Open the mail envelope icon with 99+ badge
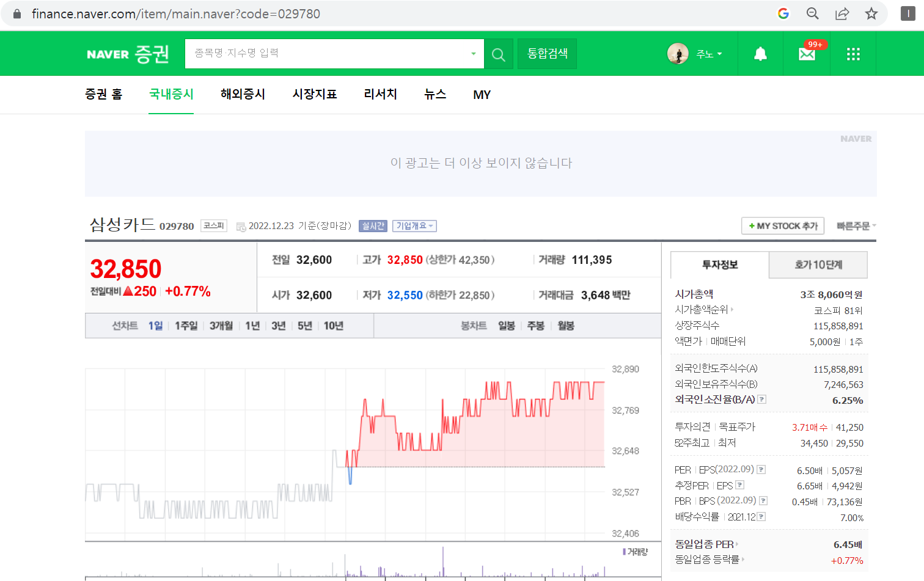 808,54
